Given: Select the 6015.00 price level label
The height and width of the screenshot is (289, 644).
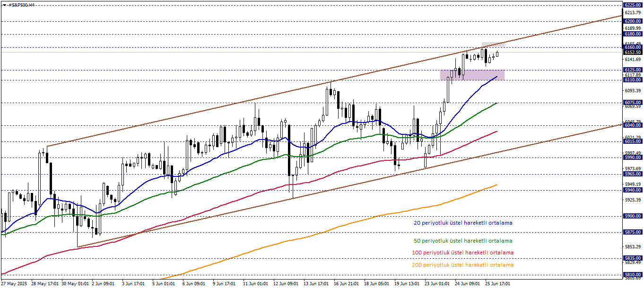Looking at the screenshot, I should [633, 141].
